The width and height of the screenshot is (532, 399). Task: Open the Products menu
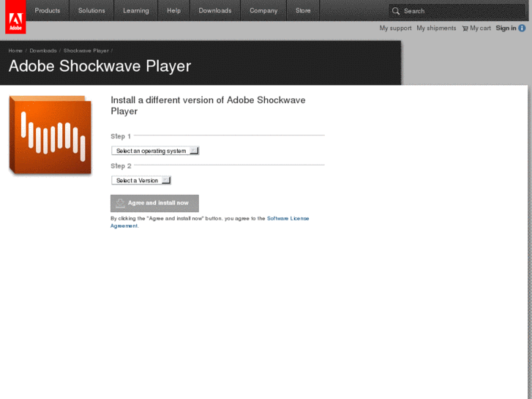coord(48,10)
